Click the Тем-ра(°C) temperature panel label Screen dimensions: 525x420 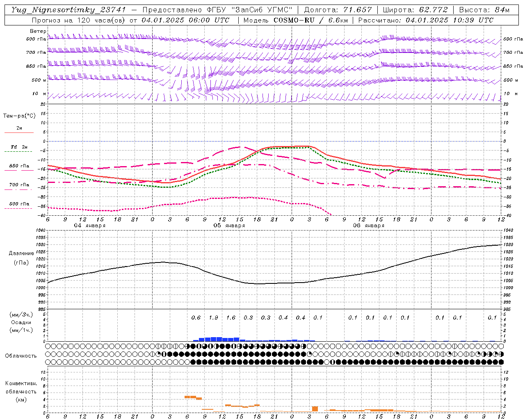(19, 116)
